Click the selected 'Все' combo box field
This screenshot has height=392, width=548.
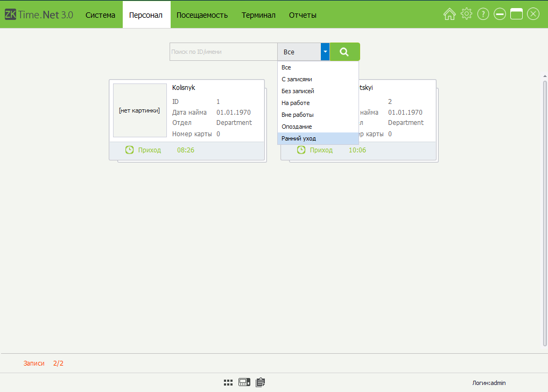tap(299, 52)
